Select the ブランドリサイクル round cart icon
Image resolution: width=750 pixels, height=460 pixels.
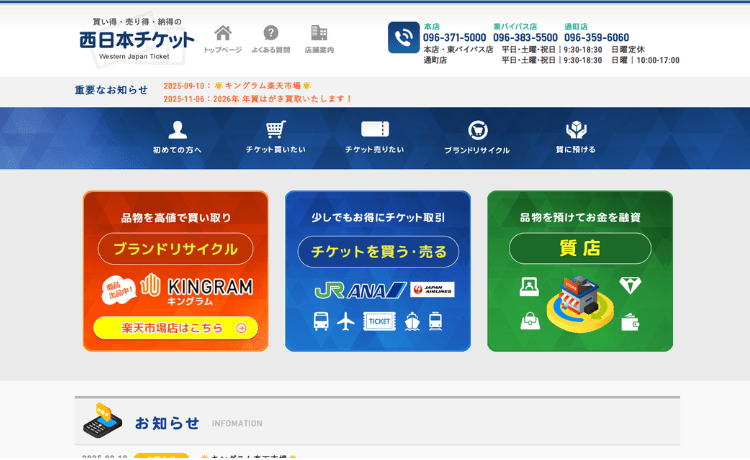point(477,130)
